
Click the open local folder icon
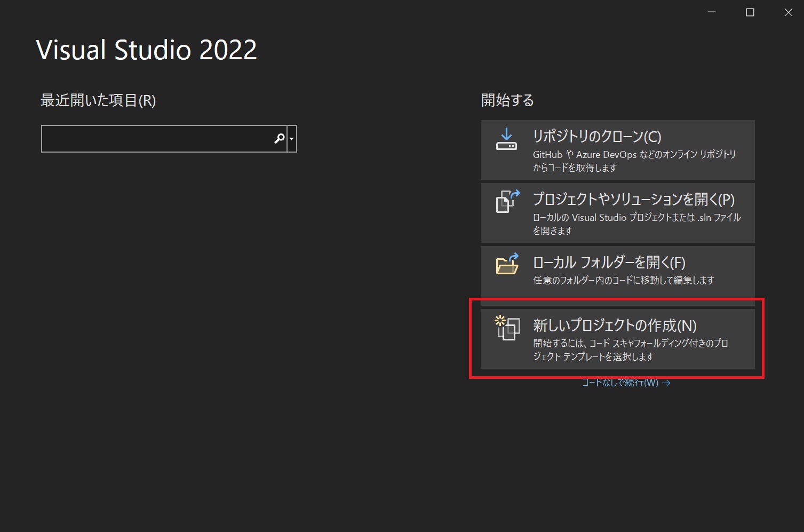pyautogui.click(x=507, y=264)
